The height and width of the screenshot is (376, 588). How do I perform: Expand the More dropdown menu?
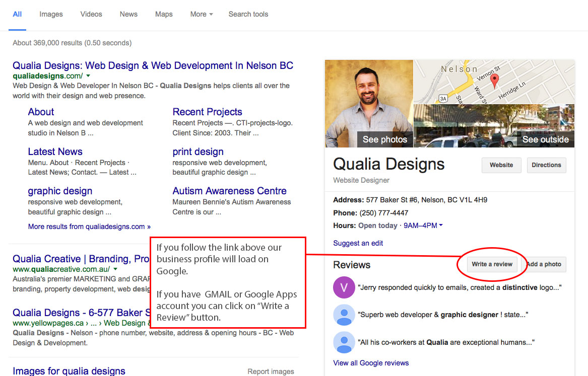(202, 14)
